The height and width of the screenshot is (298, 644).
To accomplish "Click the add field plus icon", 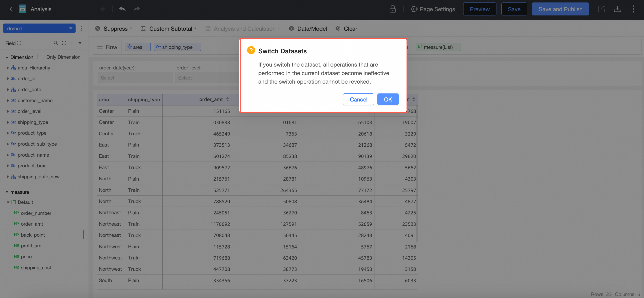I will point(72,43).
